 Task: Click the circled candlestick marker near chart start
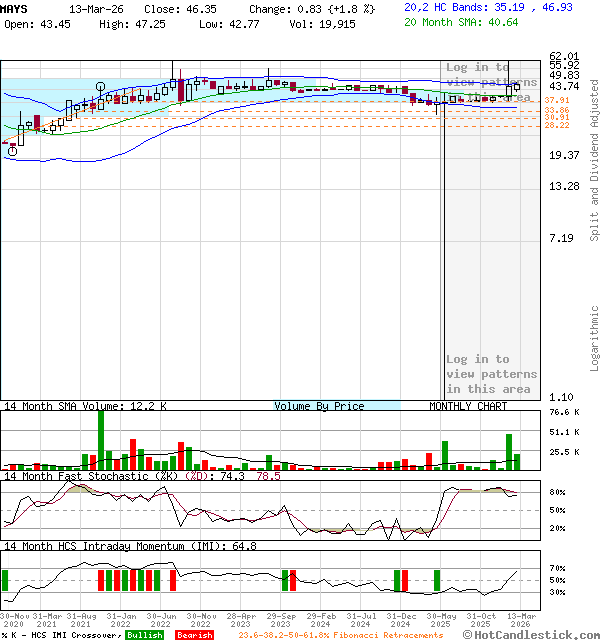(x=12, y=151)
